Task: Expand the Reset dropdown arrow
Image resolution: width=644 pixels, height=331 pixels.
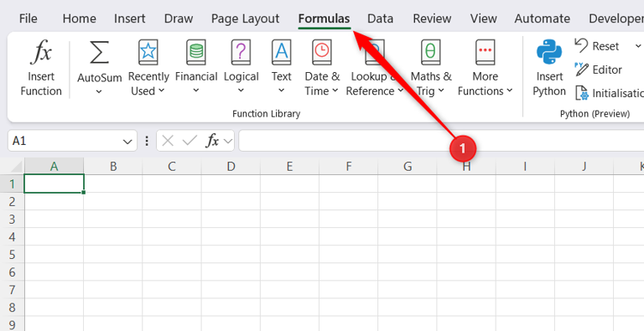Action: click(638, 46)
